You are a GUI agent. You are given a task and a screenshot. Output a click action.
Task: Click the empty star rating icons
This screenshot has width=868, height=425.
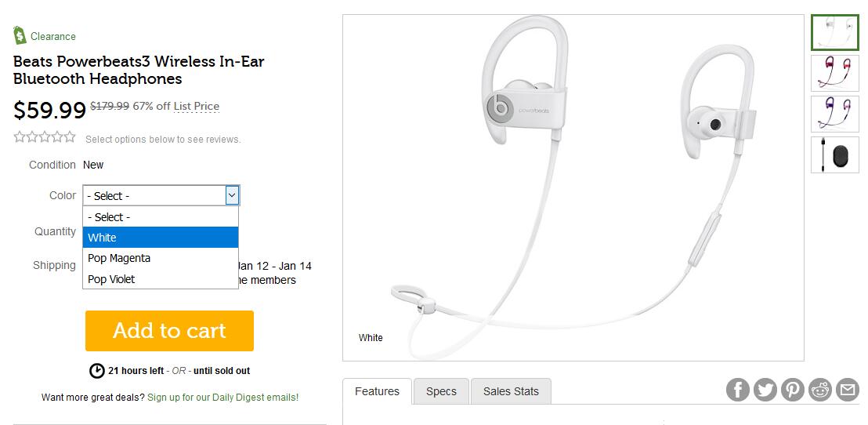[45, 137]
